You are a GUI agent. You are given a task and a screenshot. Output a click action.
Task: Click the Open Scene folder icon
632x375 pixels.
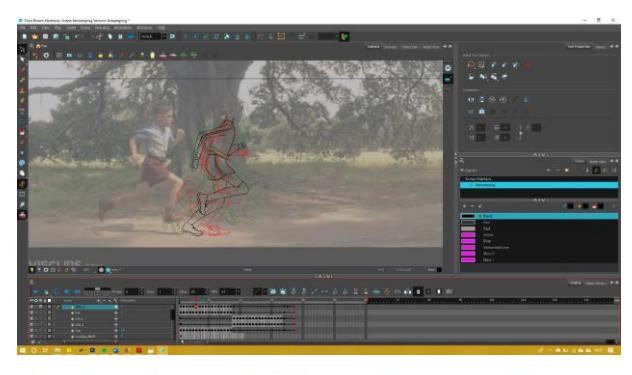pos(35,37)
